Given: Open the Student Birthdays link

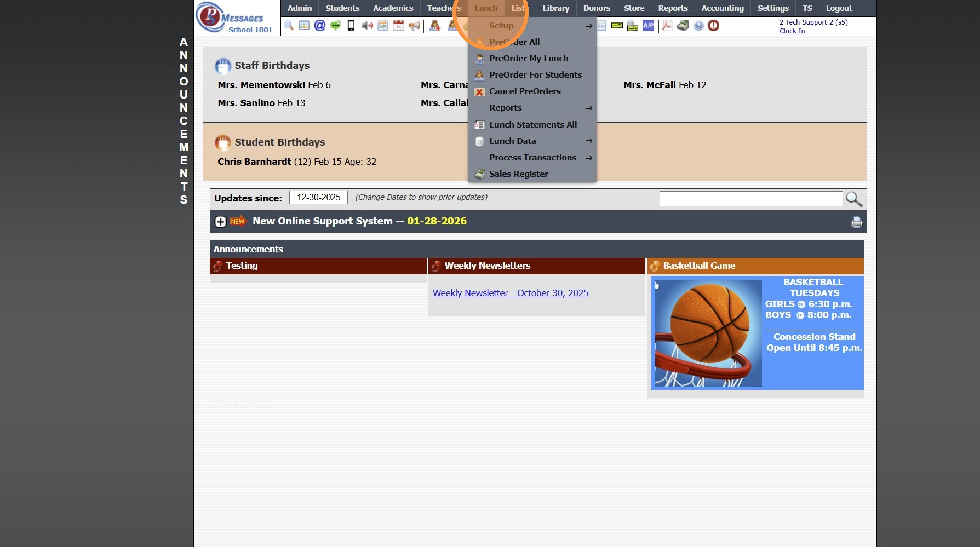Looking at the screenshot, I should [x=280, y=142].
